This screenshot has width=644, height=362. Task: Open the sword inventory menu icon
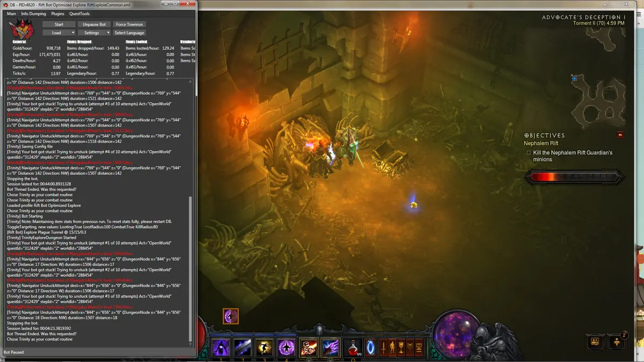pyautogui.click(x=384, y=348)
